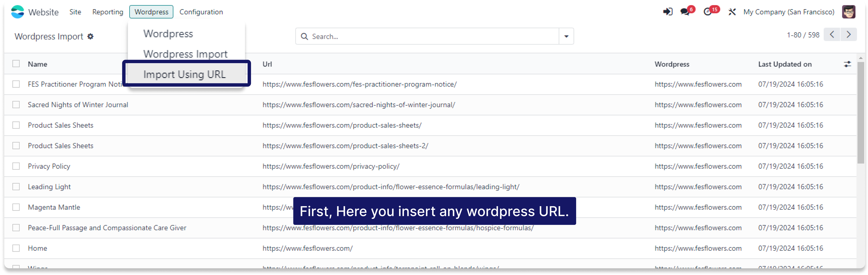The width and height of the screenshot is (868, 275).
Task: Open the Website app logo icon
Action: [17, 12]
